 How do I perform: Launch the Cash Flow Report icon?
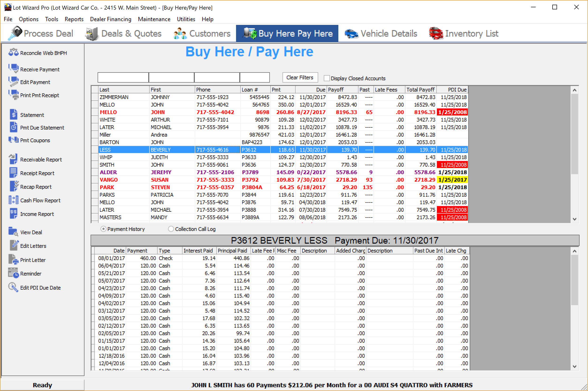13,200
